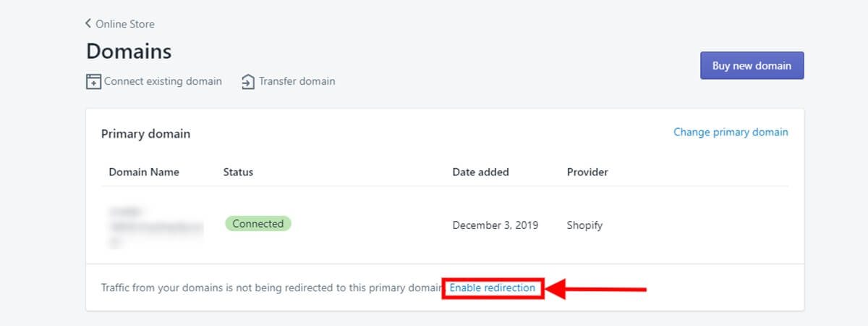Open Connect existing domain
Image resolution: width=868 pixels, height=326 pixels.
click(x=163, y=81)
